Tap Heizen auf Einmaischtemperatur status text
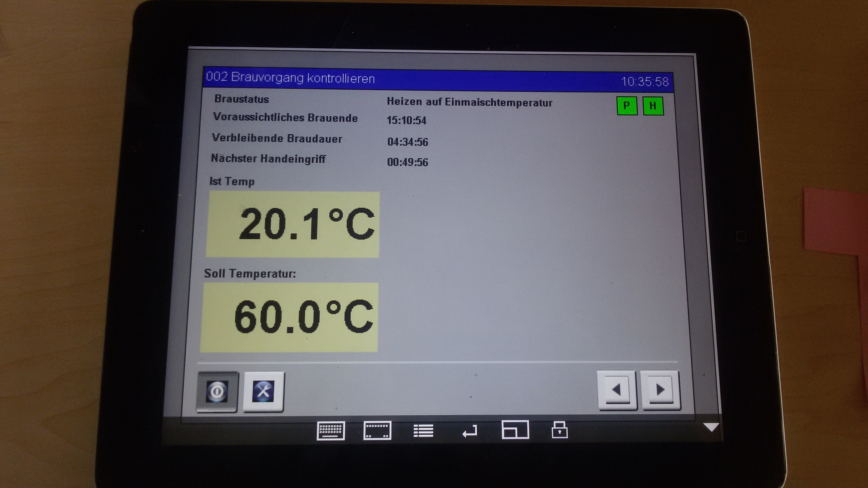 tap(469, 102)
